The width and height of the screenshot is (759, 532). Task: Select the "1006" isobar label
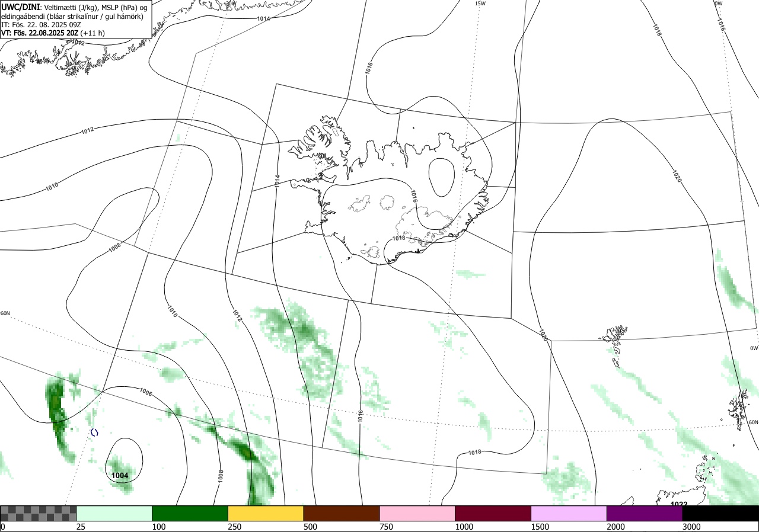(x=146, y=392)
